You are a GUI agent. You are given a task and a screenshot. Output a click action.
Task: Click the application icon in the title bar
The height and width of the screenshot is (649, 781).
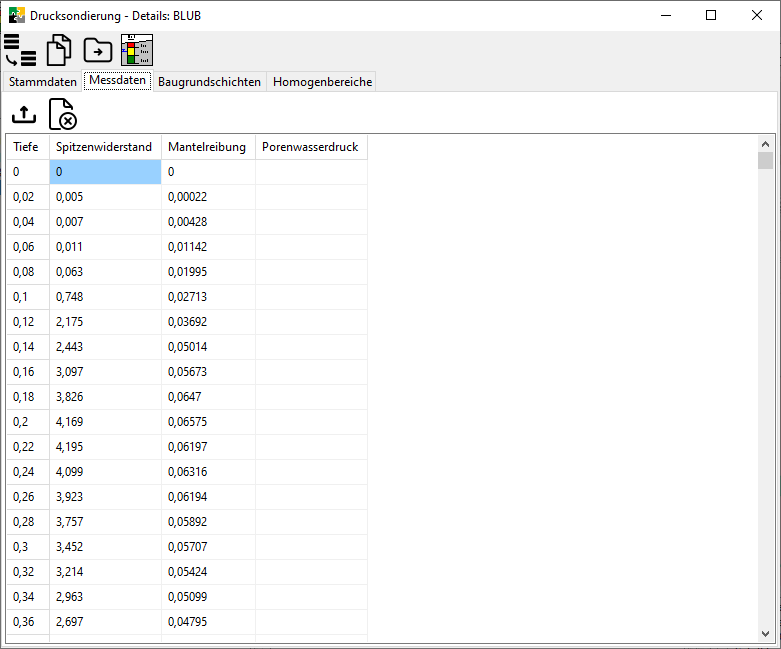(x=17, y=15)
